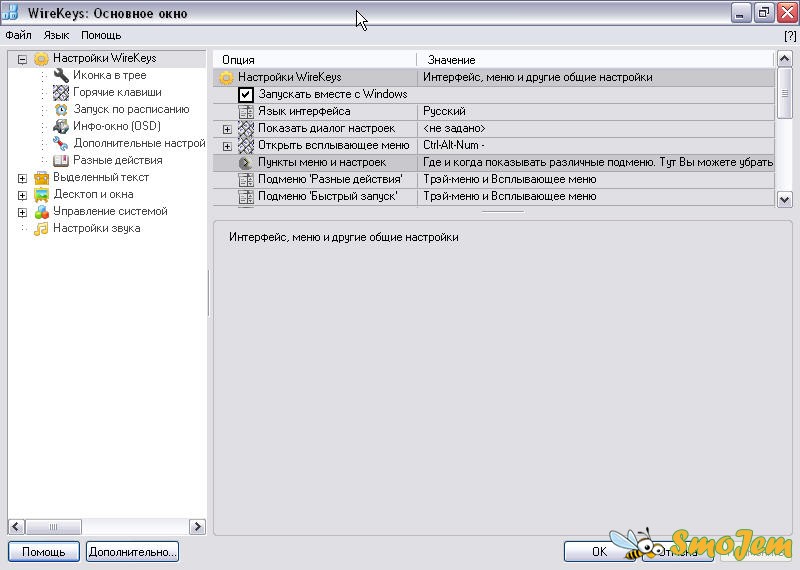The height and width of the screenshot is (570, 800).
Task: Click the Трэй-меню value for 'Разные действия'
Action: tap(596, 180)
